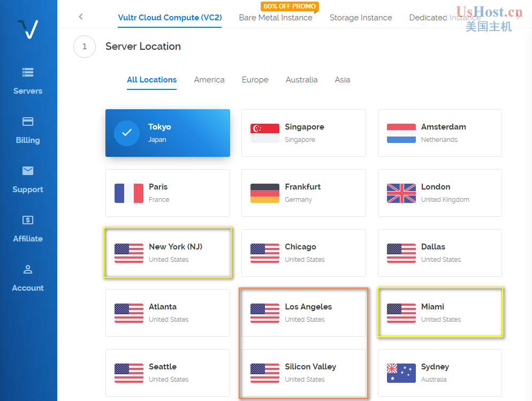This screenshot has width=532, height=401.
Task: Select the Singapore location card
Action: pos(303,133)
